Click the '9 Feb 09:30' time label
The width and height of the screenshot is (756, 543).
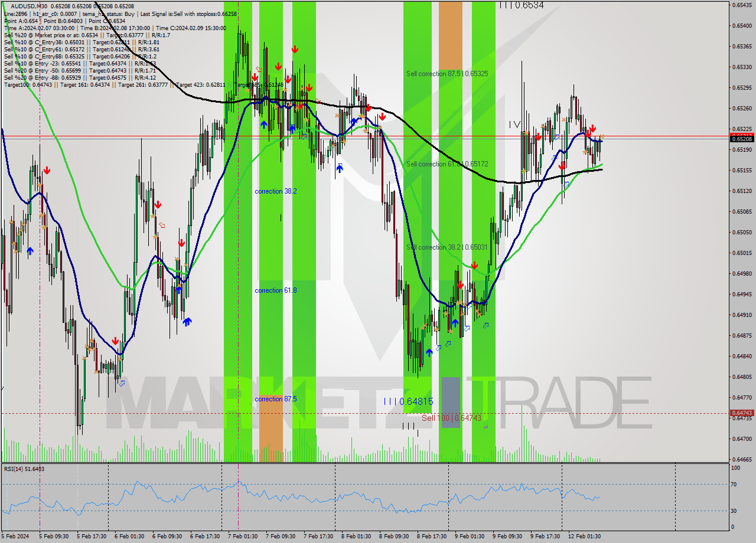(508, 537)
